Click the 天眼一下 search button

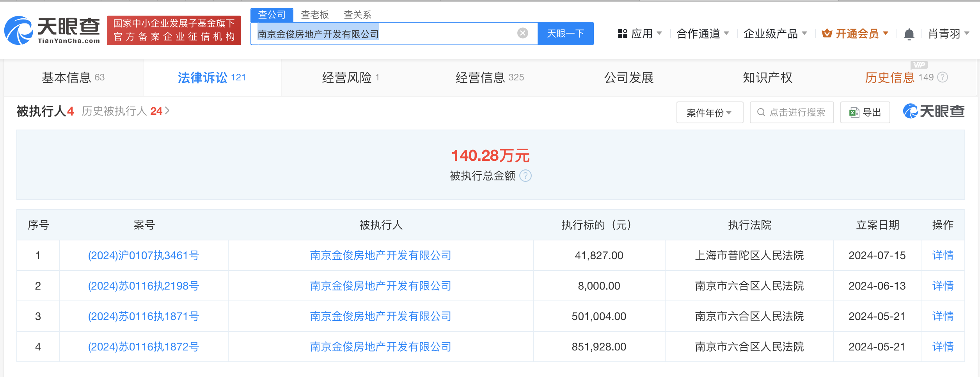(565, 34)
